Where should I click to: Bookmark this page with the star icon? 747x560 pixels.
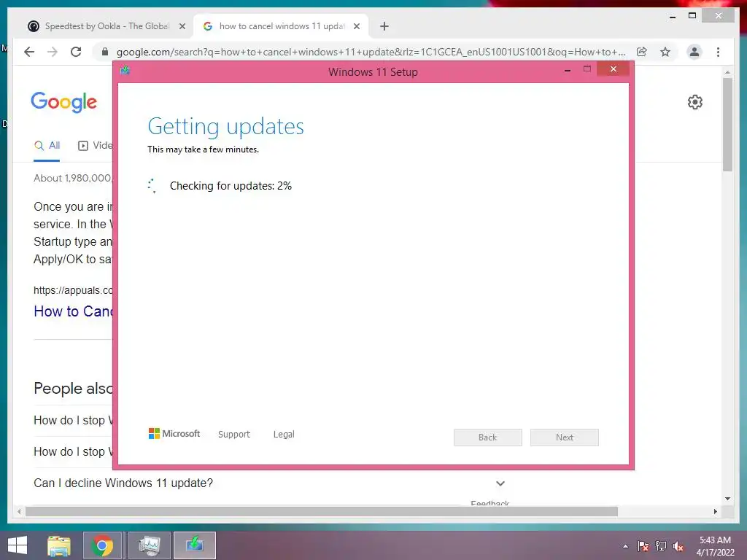665,52
